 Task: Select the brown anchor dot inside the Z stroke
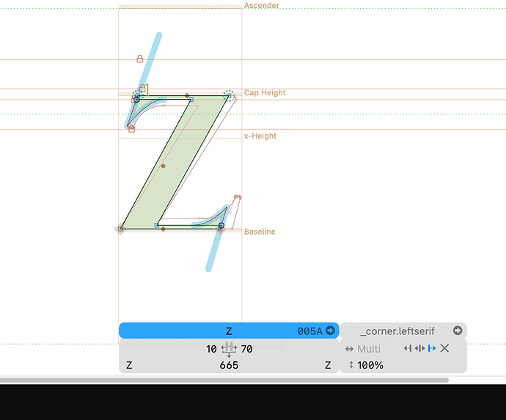click(x=163, y=166)
